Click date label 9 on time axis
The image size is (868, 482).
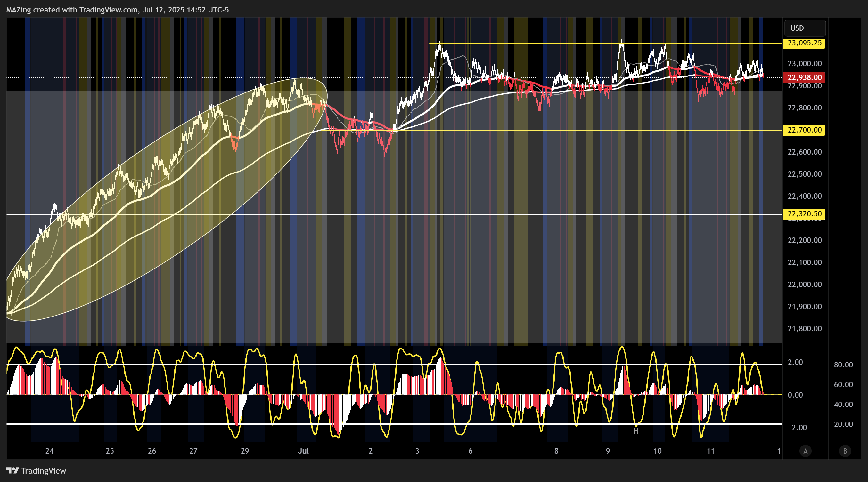click(x=608, y=451)
